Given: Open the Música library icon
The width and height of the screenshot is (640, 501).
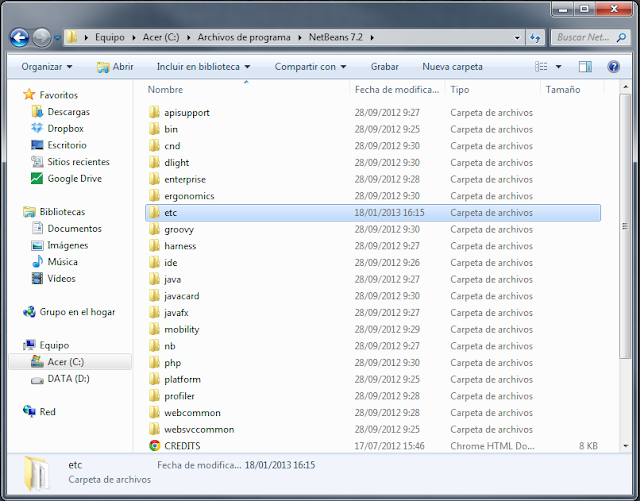Looking at the screenshot, I should 37,262.
